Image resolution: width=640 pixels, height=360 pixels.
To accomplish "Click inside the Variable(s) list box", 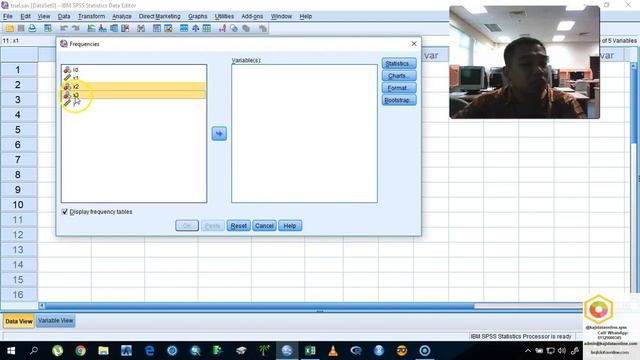I will (304, 133).
